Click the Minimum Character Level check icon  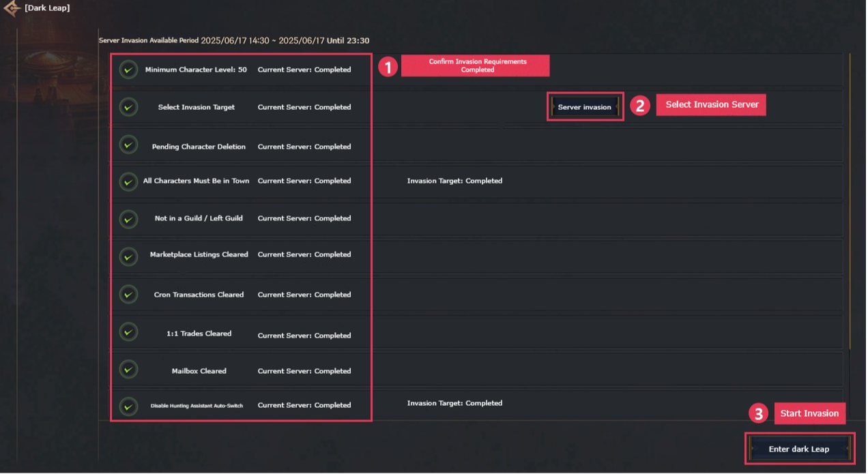click(x=128, y=70)
